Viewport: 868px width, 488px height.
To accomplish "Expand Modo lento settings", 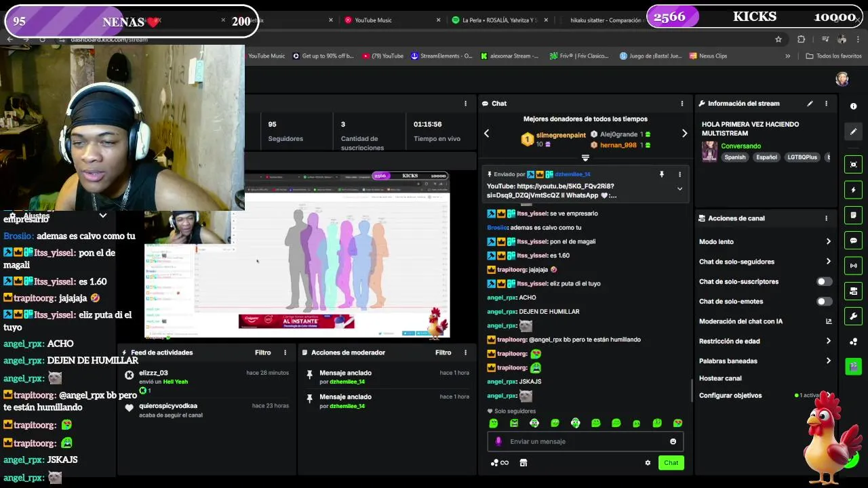I will tap(828, 241).
